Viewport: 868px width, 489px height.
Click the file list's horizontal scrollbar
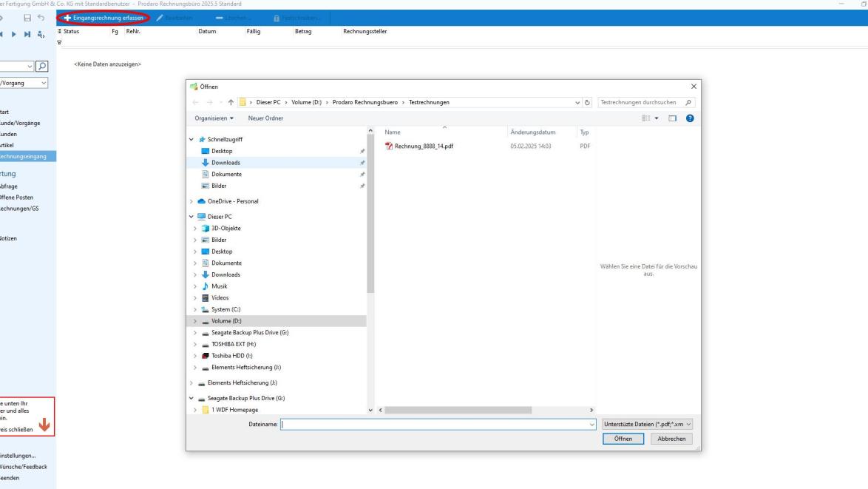click(458, 411)
